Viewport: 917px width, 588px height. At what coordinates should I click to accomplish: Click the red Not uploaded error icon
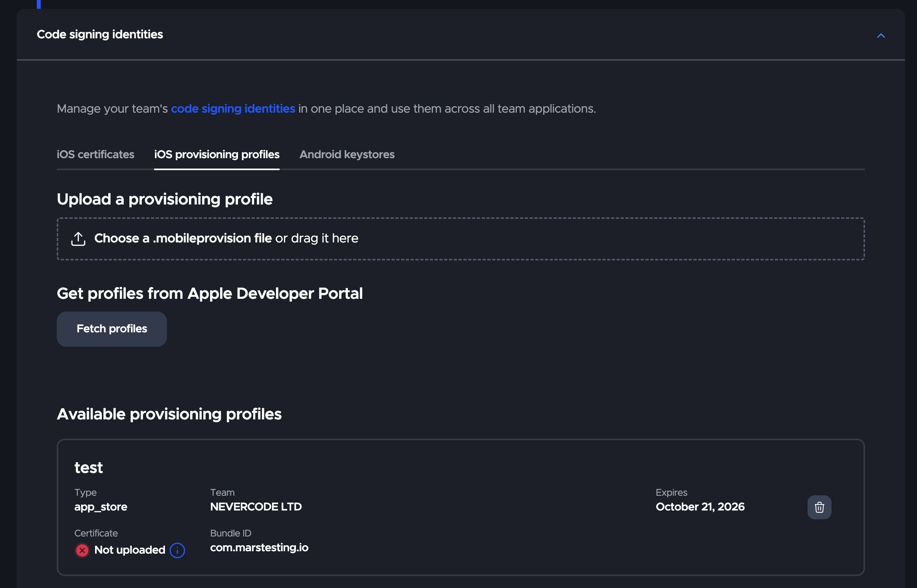(82, 550)
